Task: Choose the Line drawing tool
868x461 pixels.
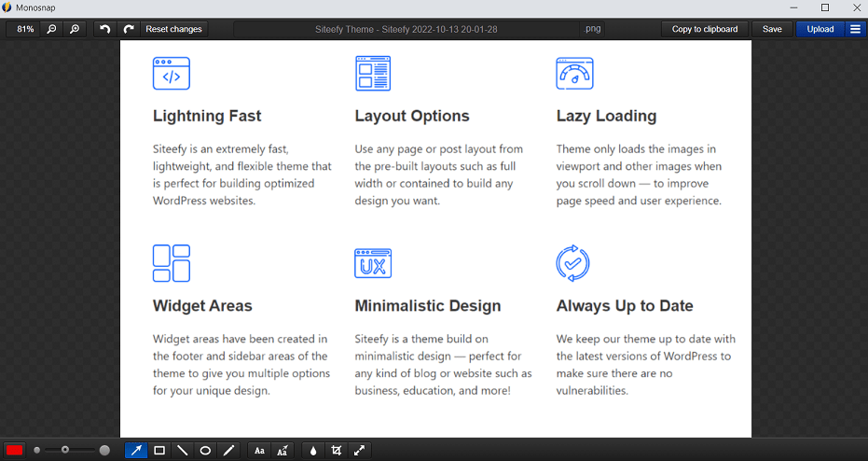Action: pyautogui.click(x=182, y=451)
